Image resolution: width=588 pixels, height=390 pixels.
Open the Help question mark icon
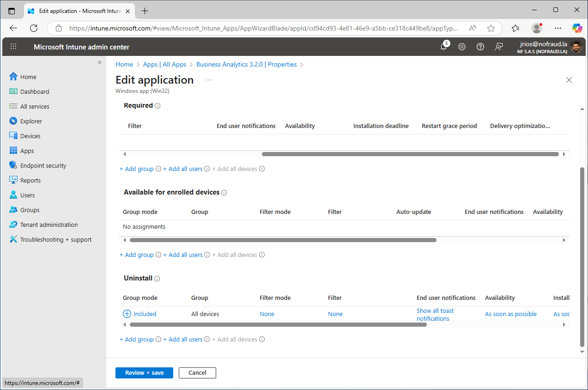click(480, 47)
